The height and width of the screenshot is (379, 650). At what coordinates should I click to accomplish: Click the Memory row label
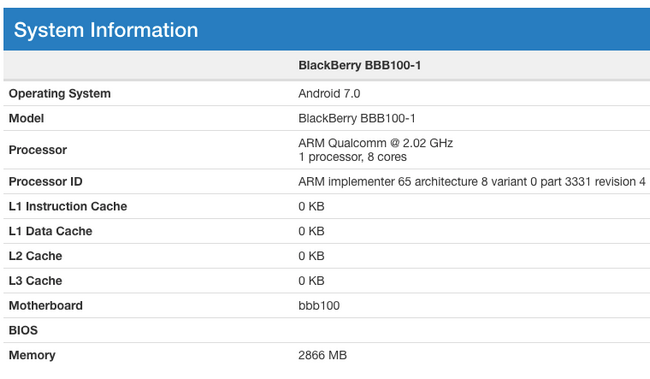tap(32, 355)
